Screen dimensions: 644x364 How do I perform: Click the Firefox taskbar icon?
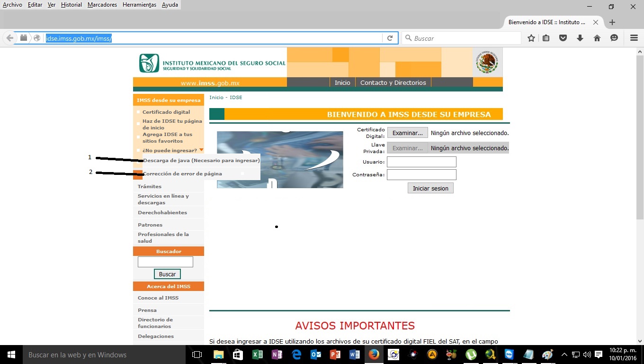point(374,355)
